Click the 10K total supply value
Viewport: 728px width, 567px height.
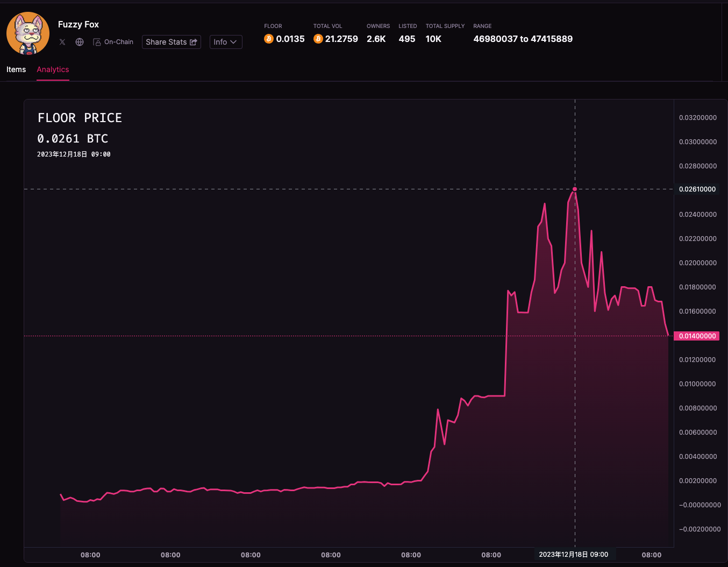(433, 39)
